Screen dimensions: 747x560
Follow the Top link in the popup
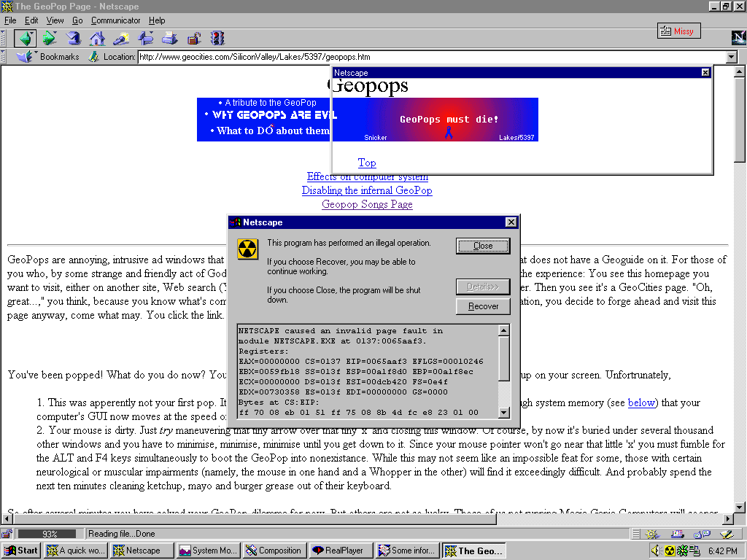coord(367,163)
